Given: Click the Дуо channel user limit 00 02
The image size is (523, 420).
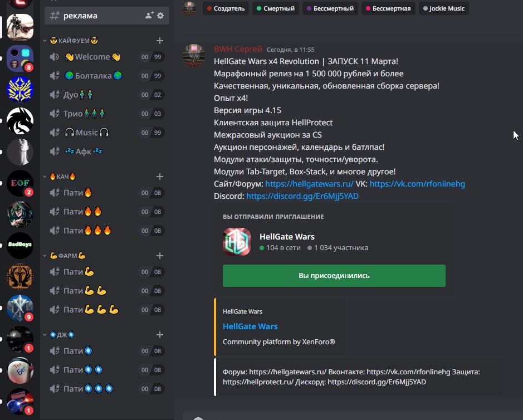Looking at the screenshot, I should coord(151,95).
